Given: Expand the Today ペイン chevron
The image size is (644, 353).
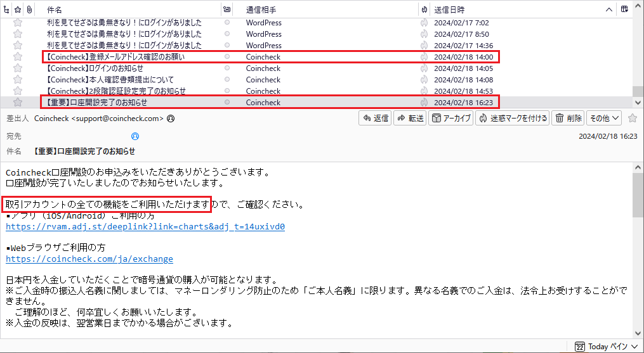Looking at the screenshot, I should 634,347.
